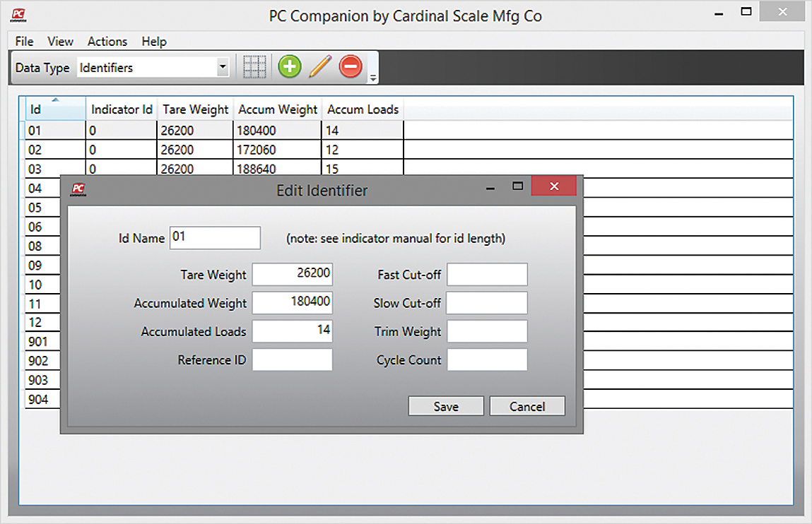Click the Accum Weight cell 180400
Screen dimensions: 812x524
click(x=278, y=131)
